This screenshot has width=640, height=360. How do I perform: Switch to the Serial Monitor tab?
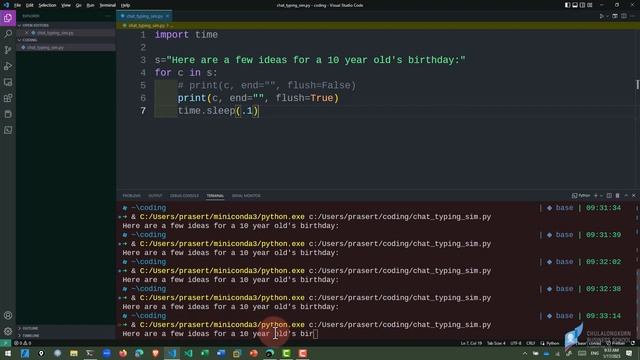(246, 196)
